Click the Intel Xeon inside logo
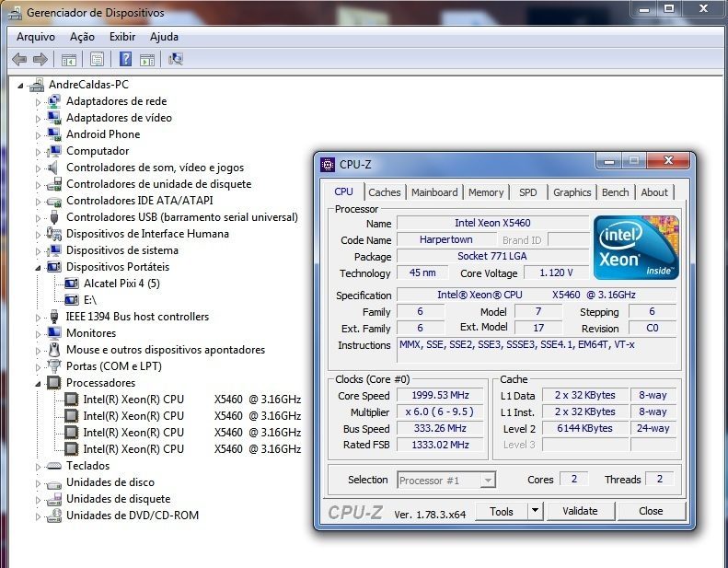 (x=636, y=248)
